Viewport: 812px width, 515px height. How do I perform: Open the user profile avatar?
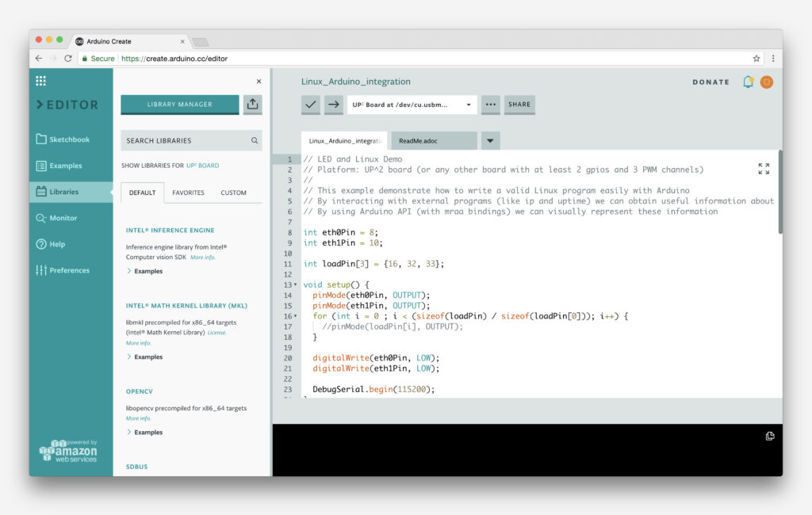pos(766,82)
